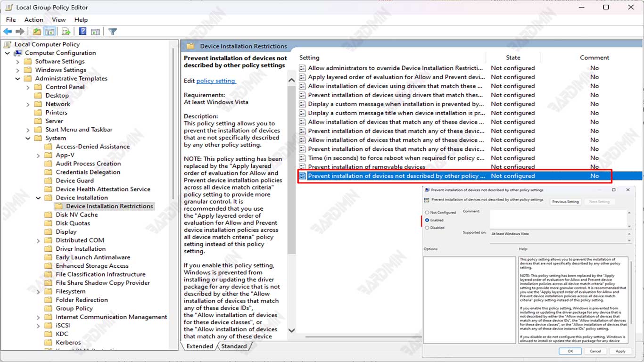
Task: Switch to the Standard tab
Action: pos(234,346)
